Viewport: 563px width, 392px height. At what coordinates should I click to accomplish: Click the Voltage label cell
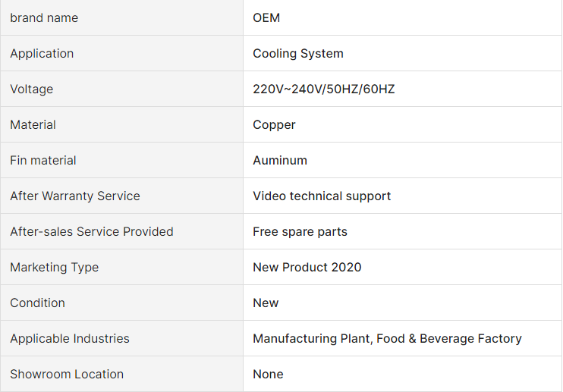[x=121, y=89]
